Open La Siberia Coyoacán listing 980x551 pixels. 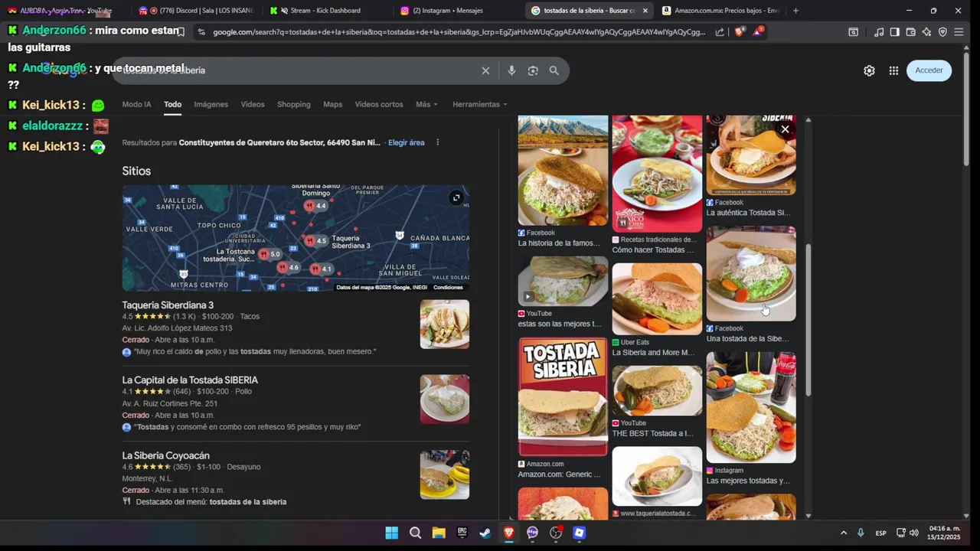coord(165,455)
